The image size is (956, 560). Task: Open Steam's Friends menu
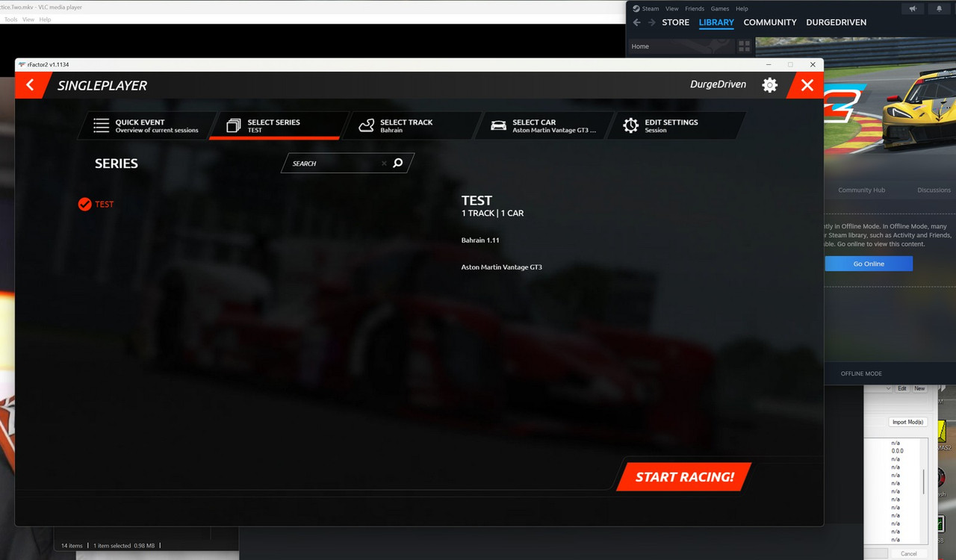tap(695, 9)
